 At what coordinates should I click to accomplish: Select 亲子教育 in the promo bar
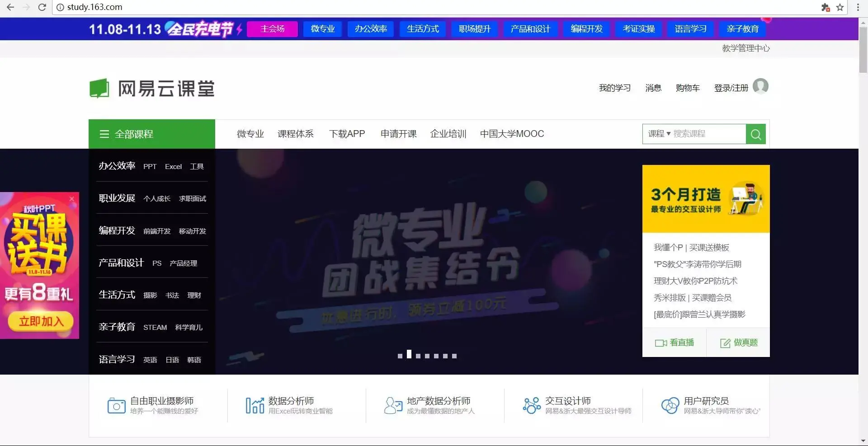pos(742,29)
